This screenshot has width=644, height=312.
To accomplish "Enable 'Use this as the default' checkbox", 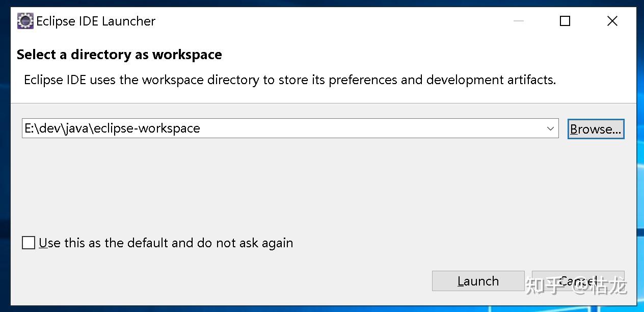I will click(29, 243).
